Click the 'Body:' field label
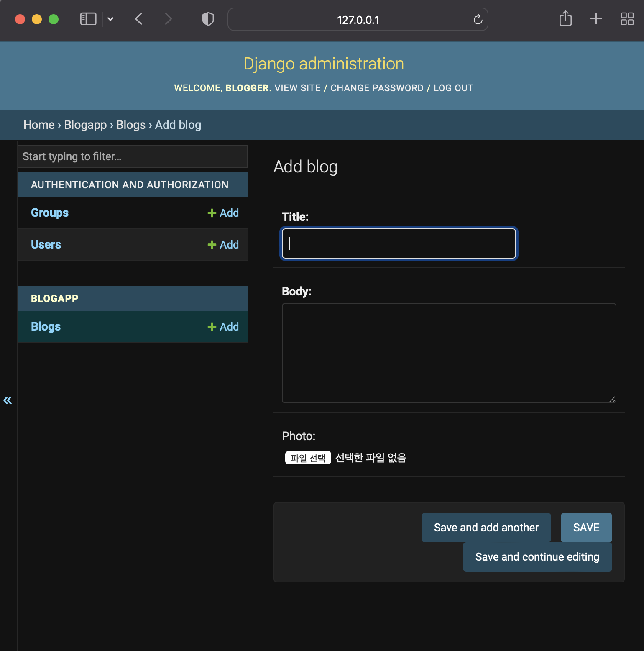Screen dimensions: 644x651 (297, 291)
